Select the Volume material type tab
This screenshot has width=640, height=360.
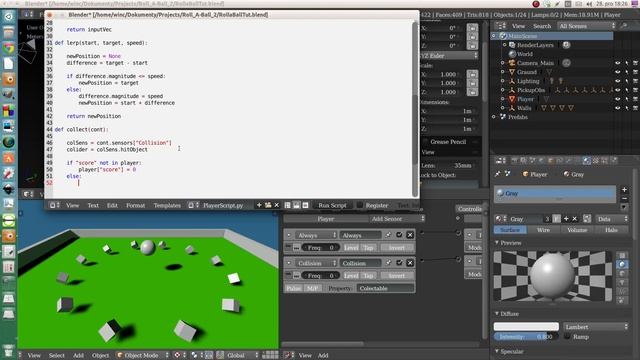pyautogui.click(x=577, y=230)
